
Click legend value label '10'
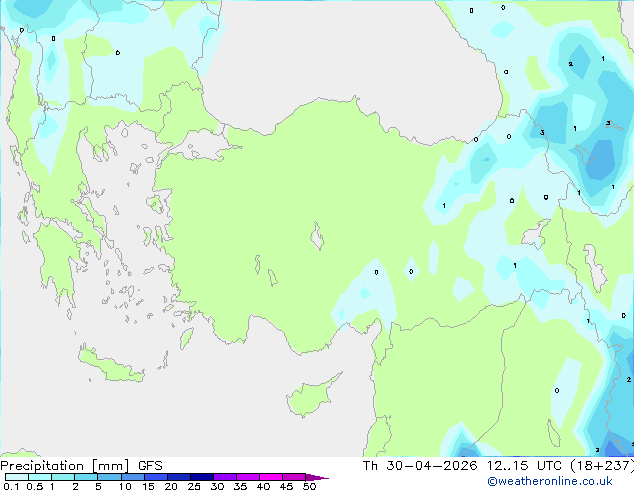(125, 486)
